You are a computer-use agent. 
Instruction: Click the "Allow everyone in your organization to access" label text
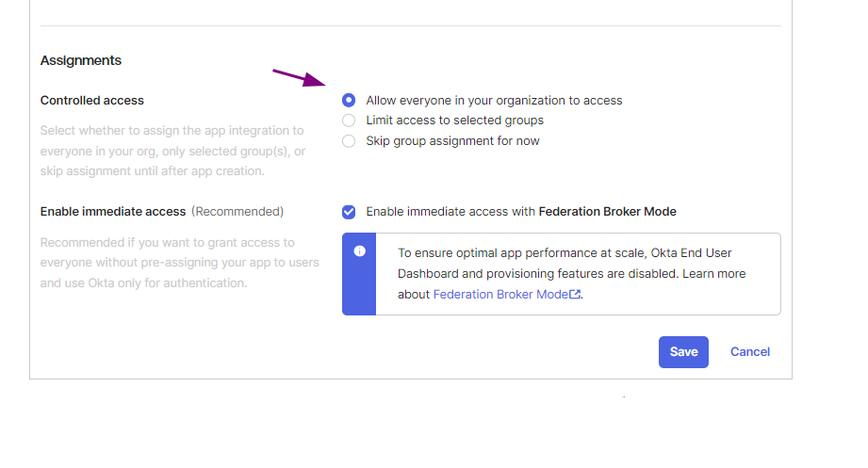click(x=494, y=100)
